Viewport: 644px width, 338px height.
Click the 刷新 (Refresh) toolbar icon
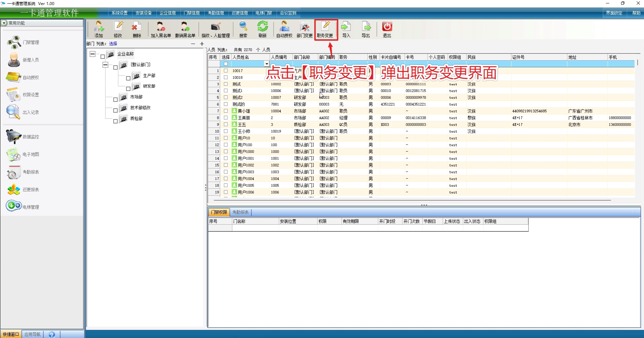click(x=263, y=29)
